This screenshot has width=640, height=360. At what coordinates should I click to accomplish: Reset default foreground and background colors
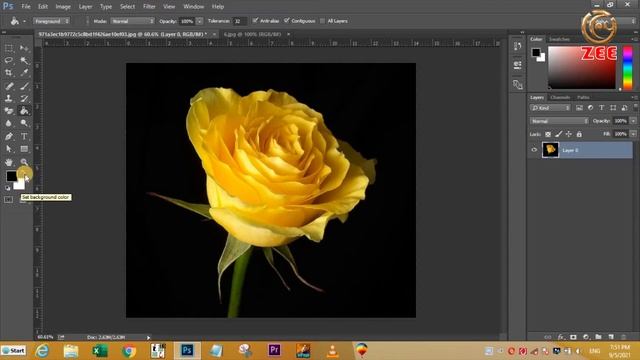[7, 188]
